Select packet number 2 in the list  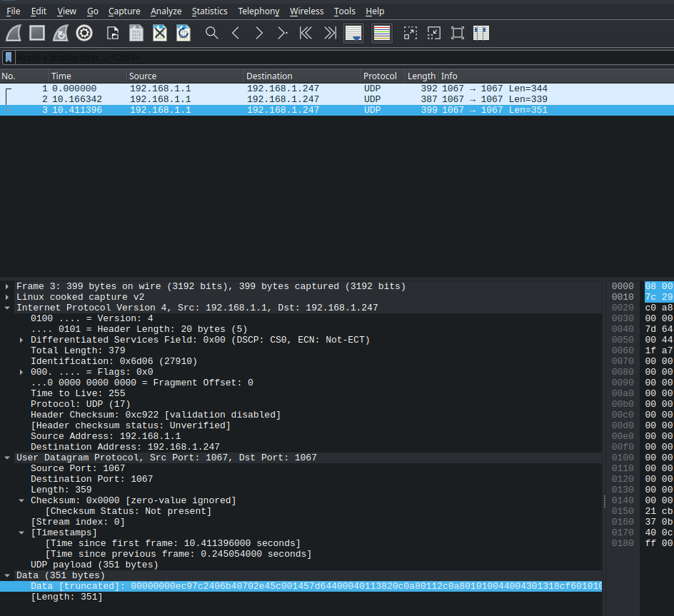(x=214, y=99)
